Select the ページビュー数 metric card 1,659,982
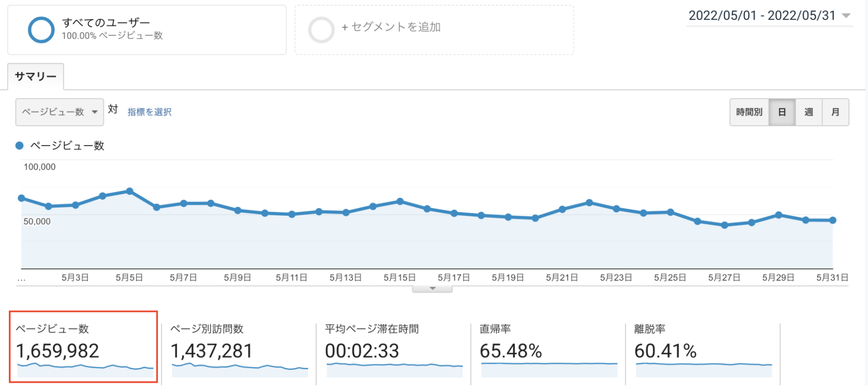Image resolution: width=868 pixels, height=386 pixels. [x=83, y=347]
